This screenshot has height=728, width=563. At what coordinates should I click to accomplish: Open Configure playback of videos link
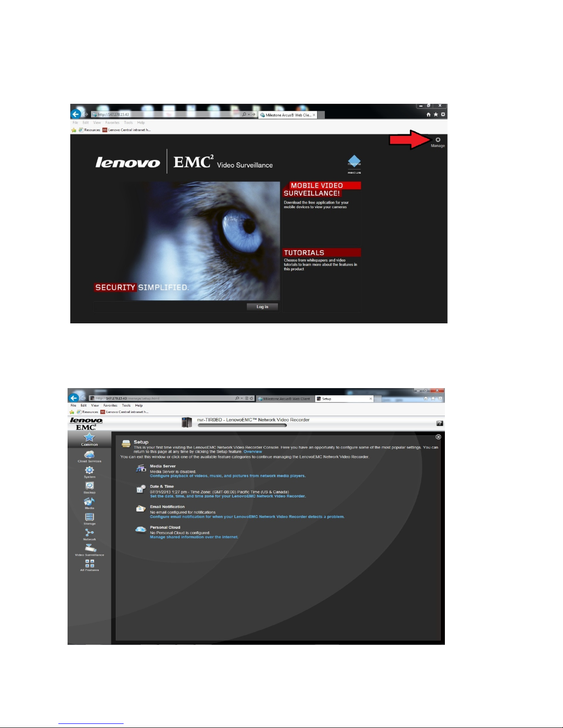click(227, 476)
